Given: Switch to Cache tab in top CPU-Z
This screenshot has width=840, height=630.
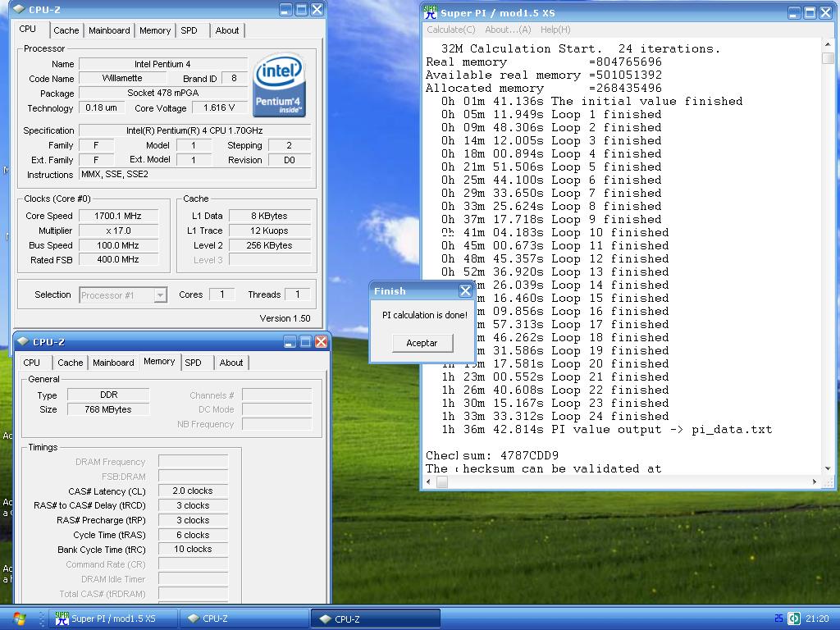Looking at the screenshot, I should (x=66, y=30).
